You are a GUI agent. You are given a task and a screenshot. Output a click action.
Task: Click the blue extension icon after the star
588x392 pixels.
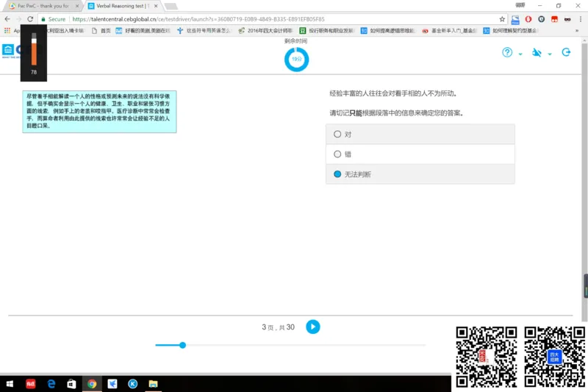pos(515,20)
